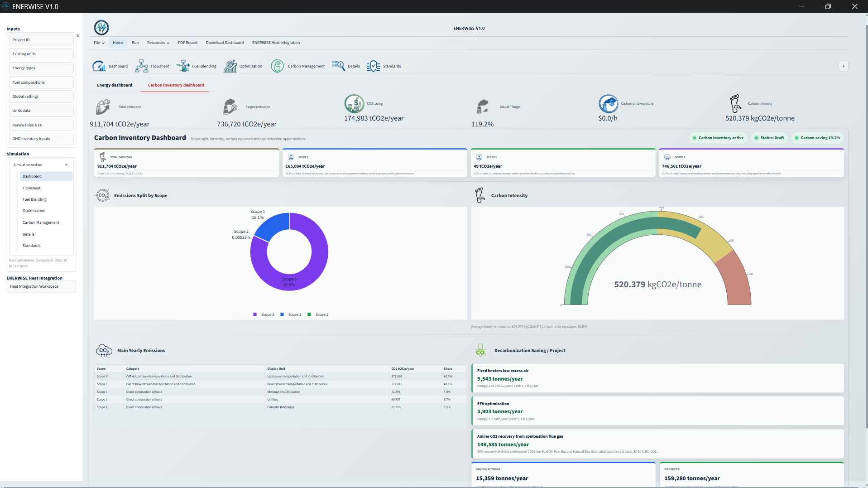This screenshot has height=488, width=868.
Task: Open the Project ID input section
Action: pos(41,40)
